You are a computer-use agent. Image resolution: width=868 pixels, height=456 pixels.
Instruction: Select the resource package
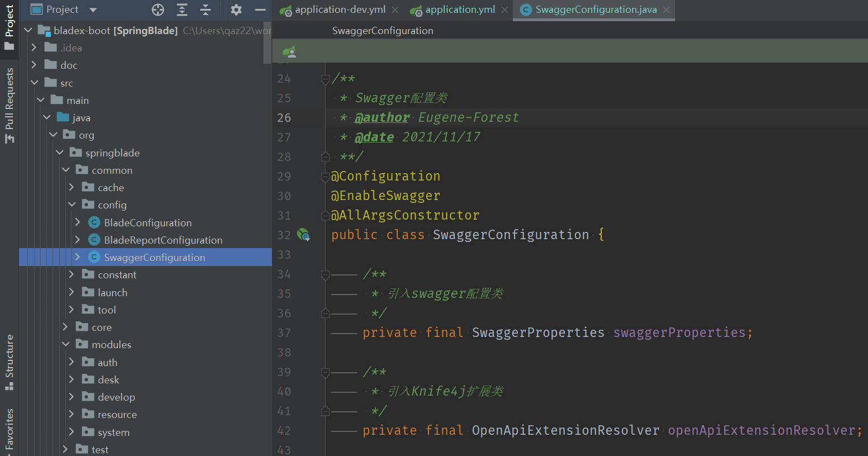(117, 414)
